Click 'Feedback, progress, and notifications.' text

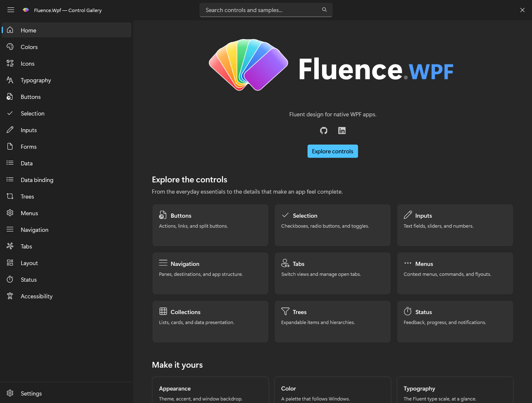click(x=445, y=322)
